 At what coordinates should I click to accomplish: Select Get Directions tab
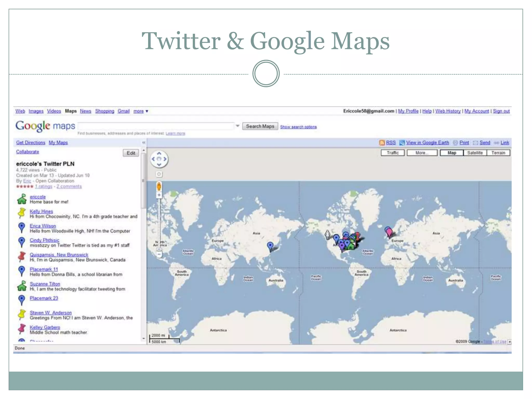click(30, 143)
